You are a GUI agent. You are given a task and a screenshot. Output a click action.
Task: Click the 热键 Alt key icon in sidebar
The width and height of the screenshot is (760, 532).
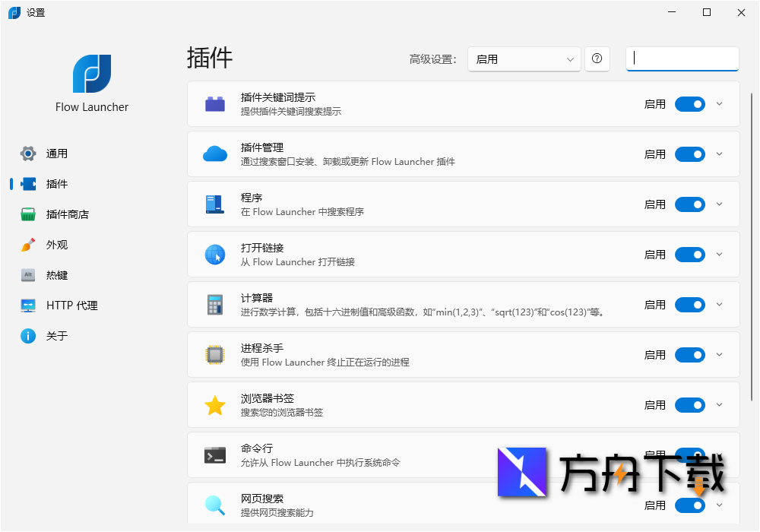[28, 274]
